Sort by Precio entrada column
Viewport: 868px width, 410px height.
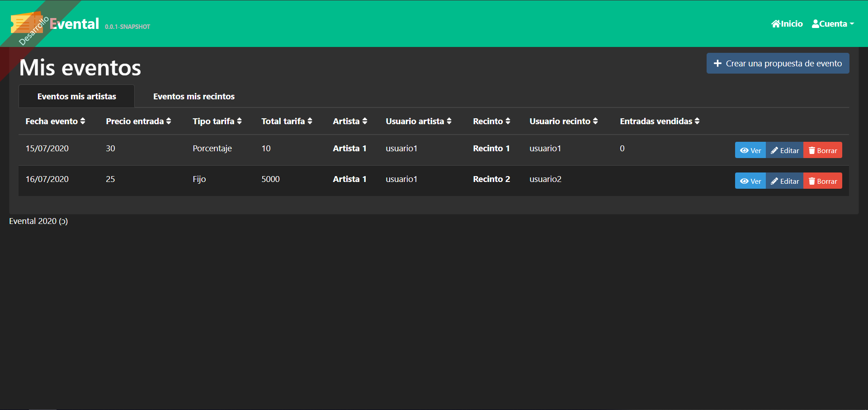point(138,121)
